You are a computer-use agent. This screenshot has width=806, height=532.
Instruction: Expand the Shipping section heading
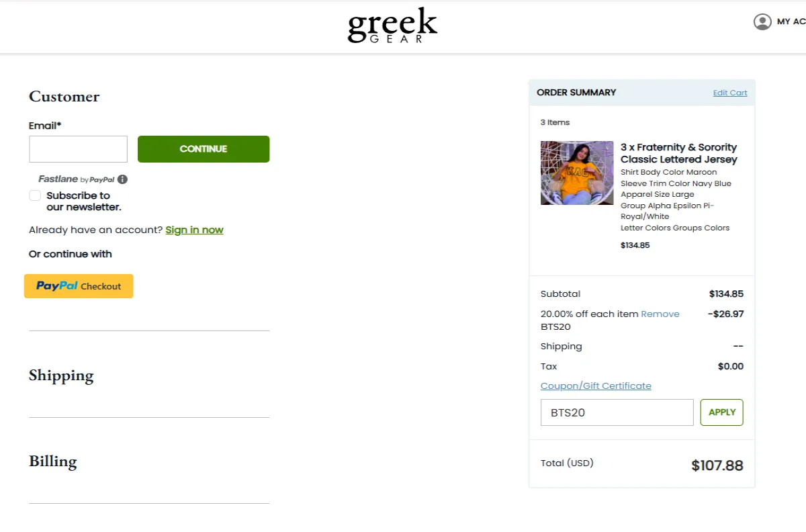coord(61,375)
